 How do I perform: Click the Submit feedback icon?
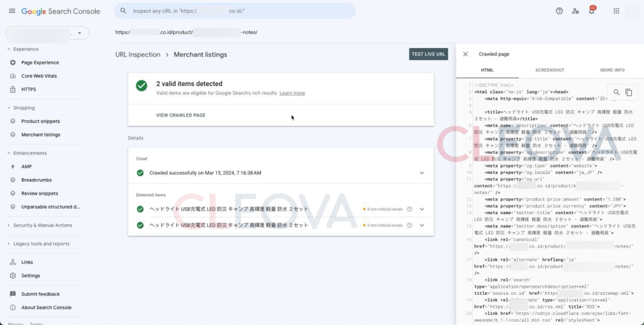13,294
